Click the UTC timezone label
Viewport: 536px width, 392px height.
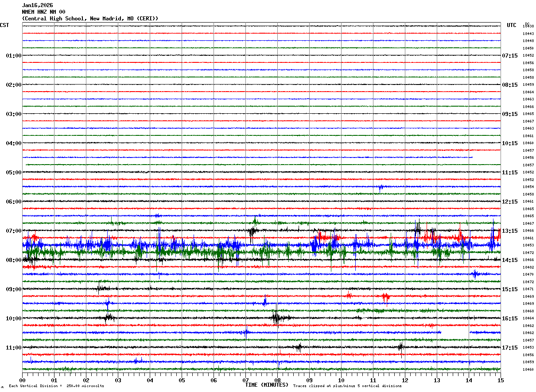(512, 25)
